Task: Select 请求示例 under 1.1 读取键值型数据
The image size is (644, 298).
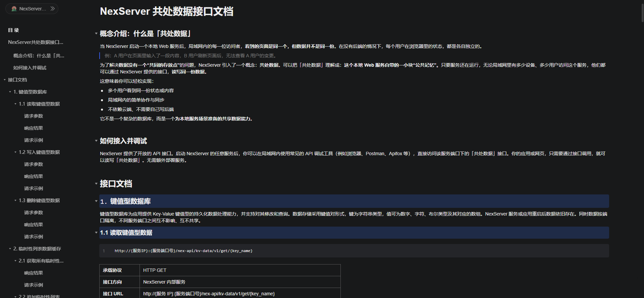Action: click(x=34, y=140)
